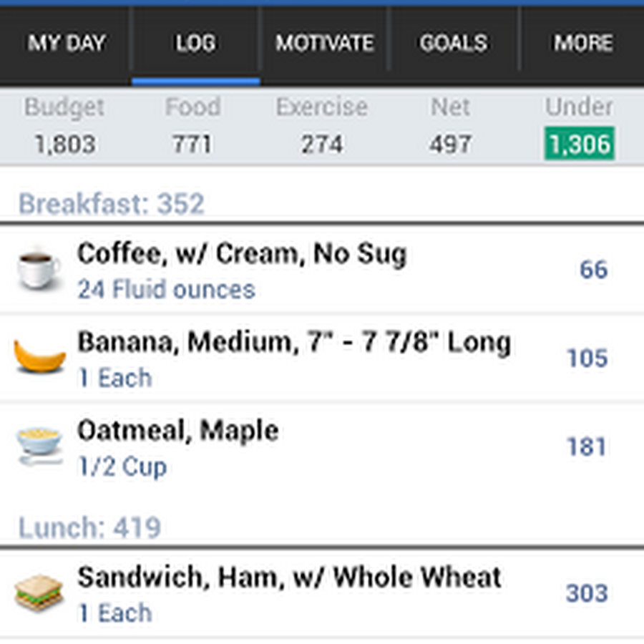Tap the green 1,306 Under badge

(579, 145)
